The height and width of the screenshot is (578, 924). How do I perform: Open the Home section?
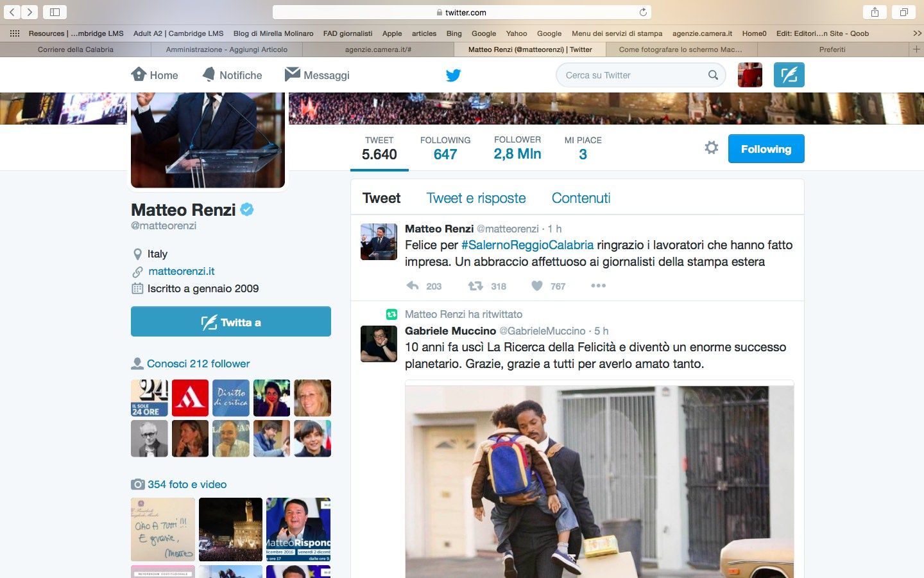coord(154,74)
